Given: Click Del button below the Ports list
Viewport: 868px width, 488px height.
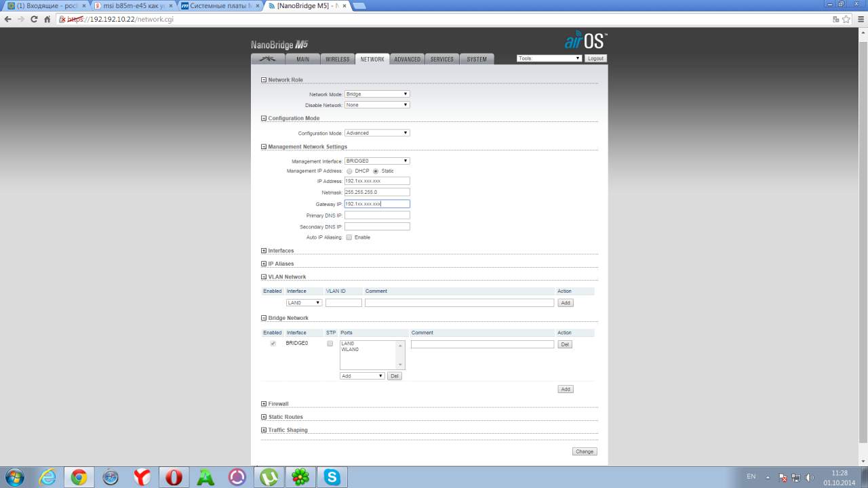Looking at the screenshot, I should coord(395,375).
